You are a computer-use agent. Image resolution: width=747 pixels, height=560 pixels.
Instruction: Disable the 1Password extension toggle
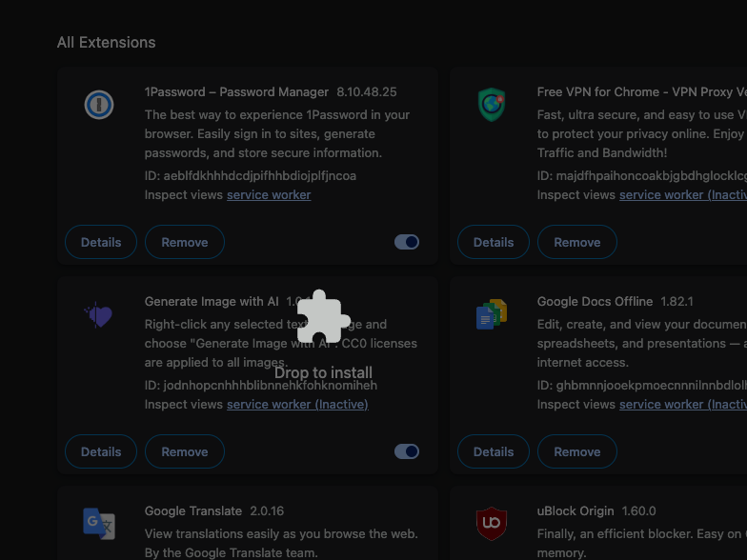407,242
